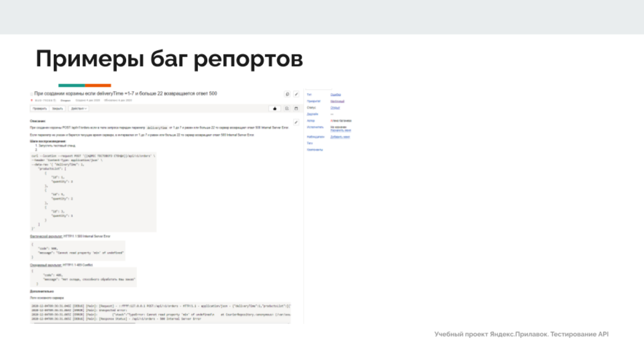Click the Назначить меня link
644x362 pixels.
341,130
